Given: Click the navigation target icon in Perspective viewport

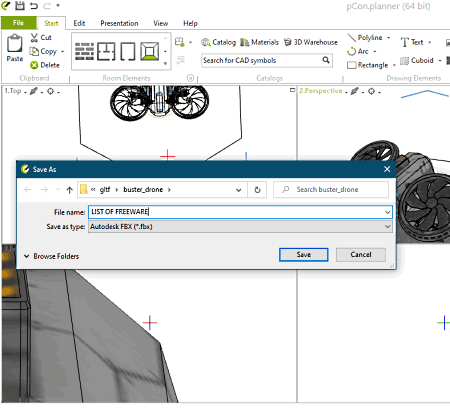Looking at the screenshot, I should 371,91.
